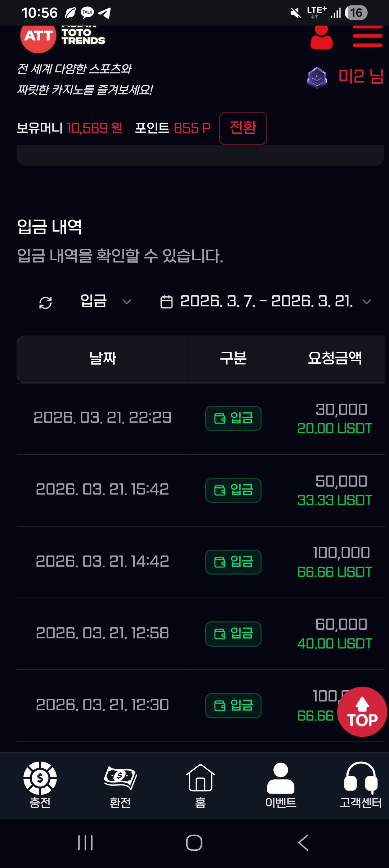This screenshot has width=389, height=868.
Task: Tap the purple membership level badge
Action: coord(317,77)
